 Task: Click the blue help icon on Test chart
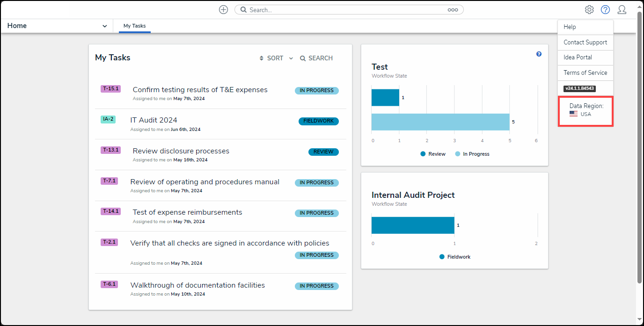click(x=539, y=54)
